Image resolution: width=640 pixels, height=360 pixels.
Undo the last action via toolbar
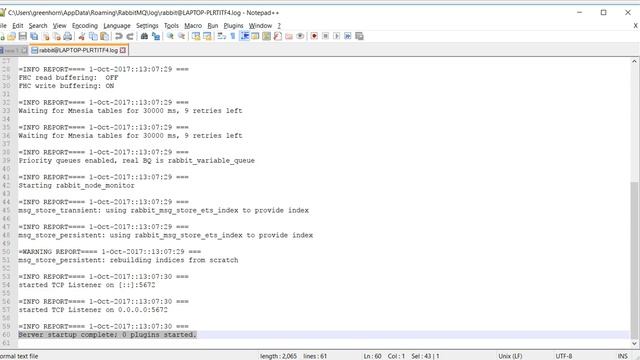coord(118,36)
